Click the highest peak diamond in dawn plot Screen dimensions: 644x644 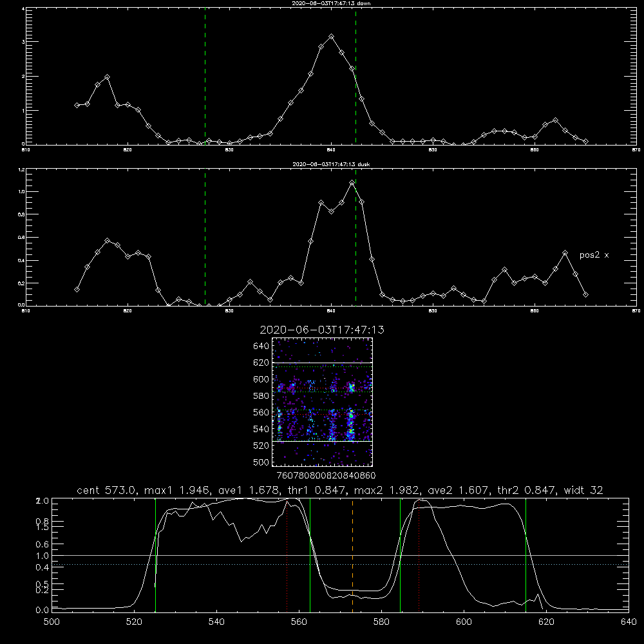(x=332, y=37)
